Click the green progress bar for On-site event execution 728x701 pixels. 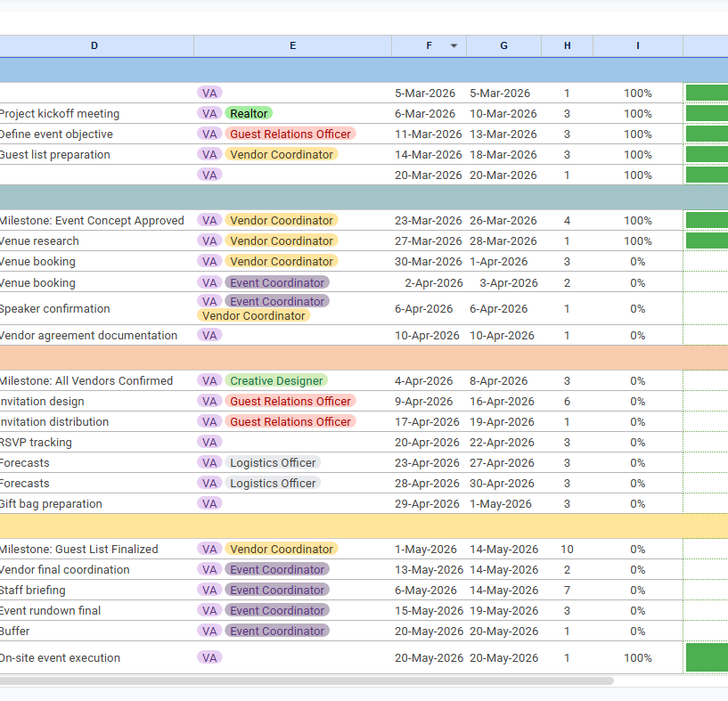point(707,657)
